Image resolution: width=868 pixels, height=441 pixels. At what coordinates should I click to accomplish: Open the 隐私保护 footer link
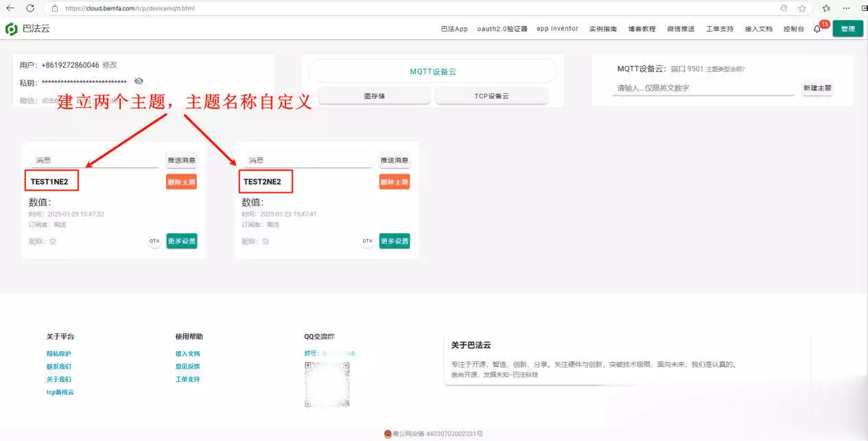point(58,354)
